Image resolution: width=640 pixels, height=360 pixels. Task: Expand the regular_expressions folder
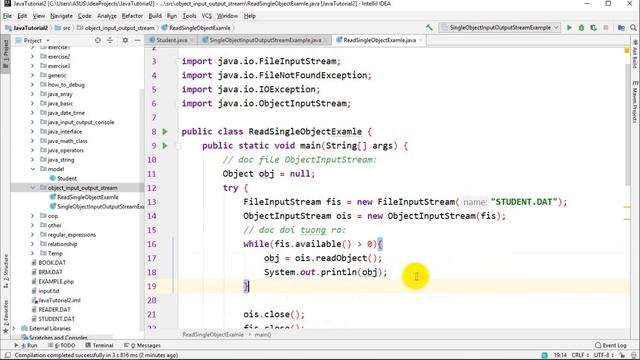(32, 235)
